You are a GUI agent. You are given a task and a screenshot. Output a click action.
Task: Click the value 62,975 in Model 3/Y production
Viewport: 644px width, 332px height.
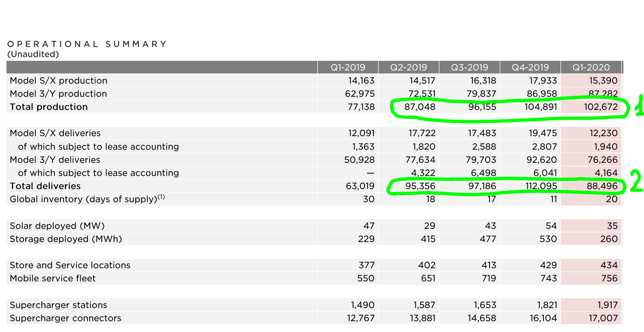(360, 94)
